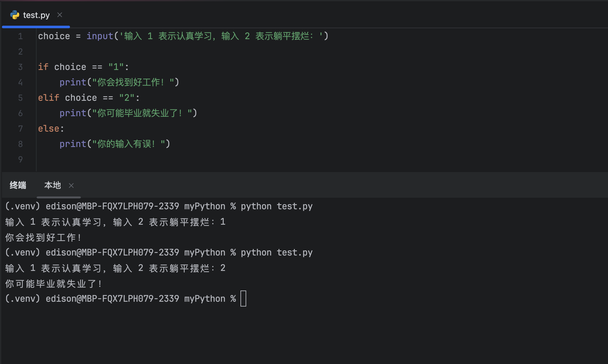This screenshot has height=364, width=608.
Task: Select the python test.py command in terminal output
Action: 277,206
